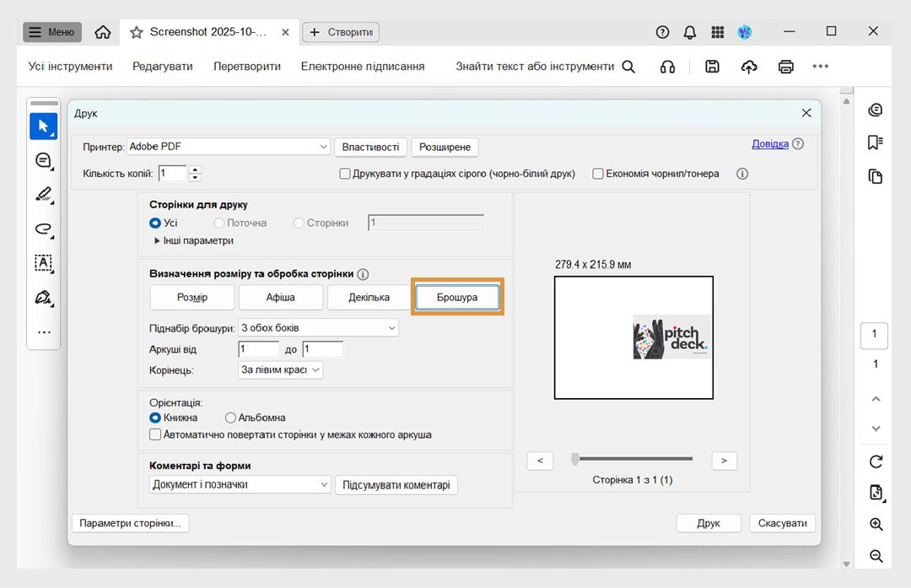
Task: Click Скасувати to cancel printing
Action: [782, 523]
